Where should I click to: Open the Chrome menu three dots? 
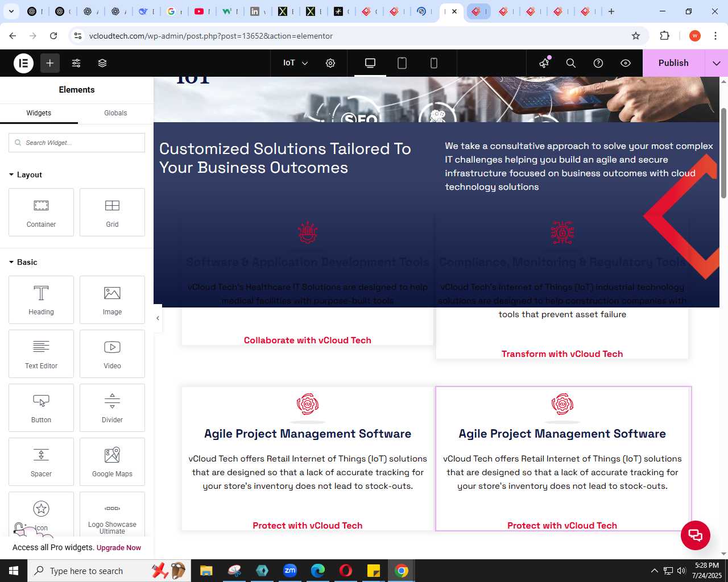click(715, 36)
